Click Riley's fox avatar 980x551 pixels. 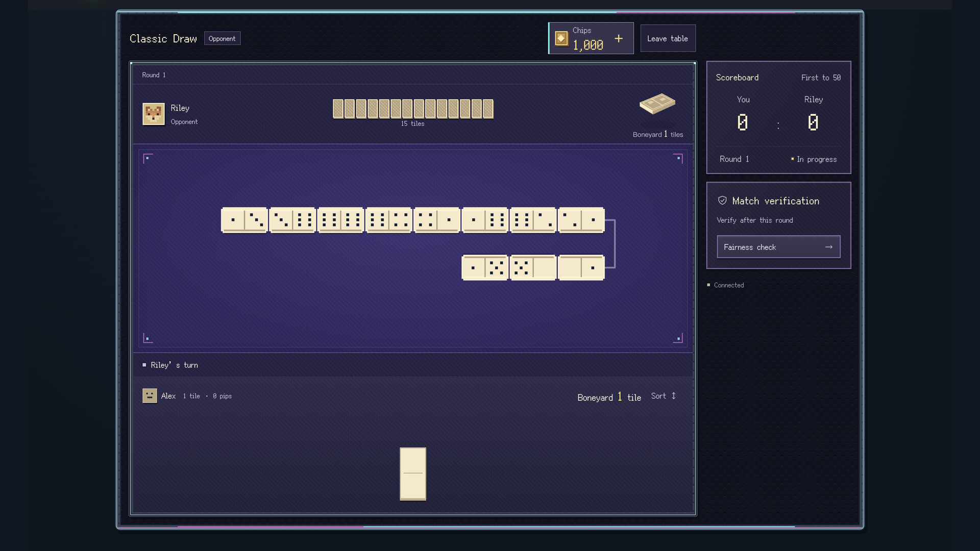[x=154, y=114]
